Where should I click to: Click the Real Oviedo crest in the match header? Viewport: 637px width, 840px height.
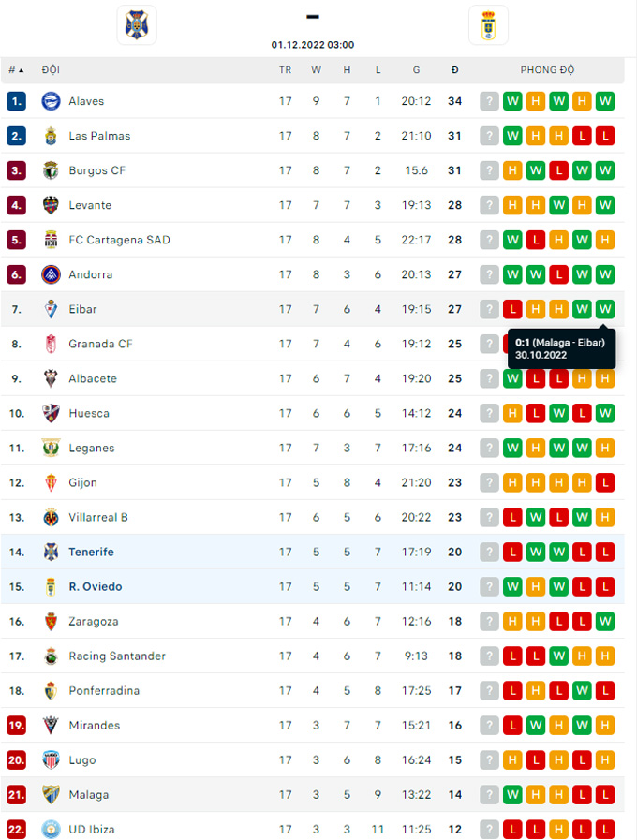(488, 25)
